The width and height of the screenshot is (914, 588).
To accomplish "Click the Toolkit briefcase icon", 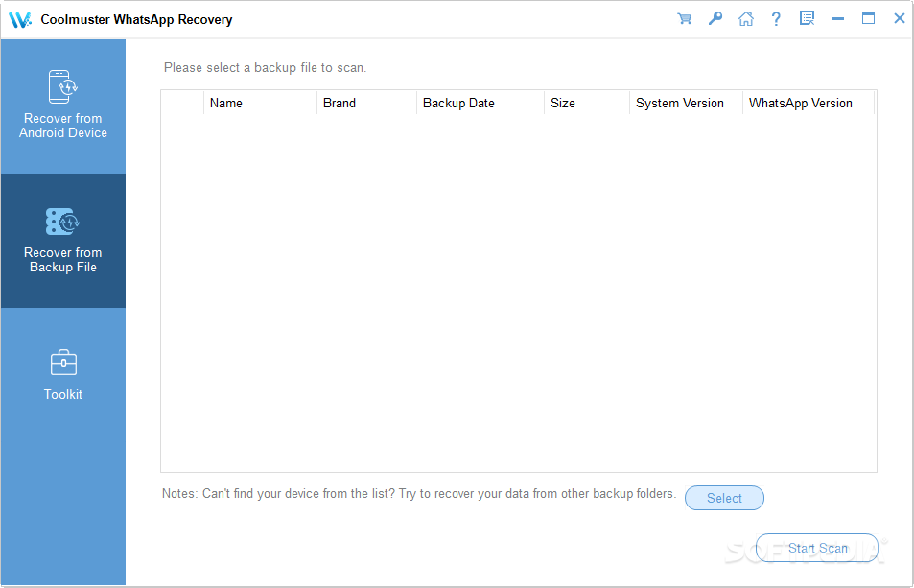I will point(63,363).
